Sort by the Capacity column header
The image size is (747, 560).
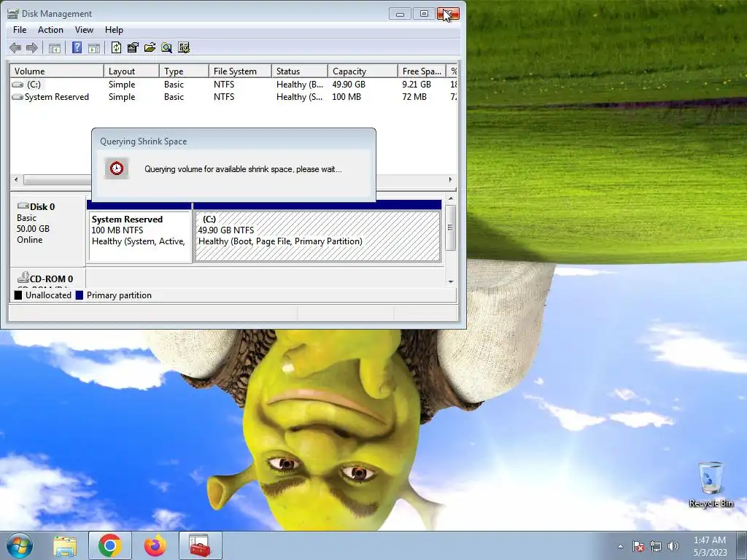tap(363, 71)
